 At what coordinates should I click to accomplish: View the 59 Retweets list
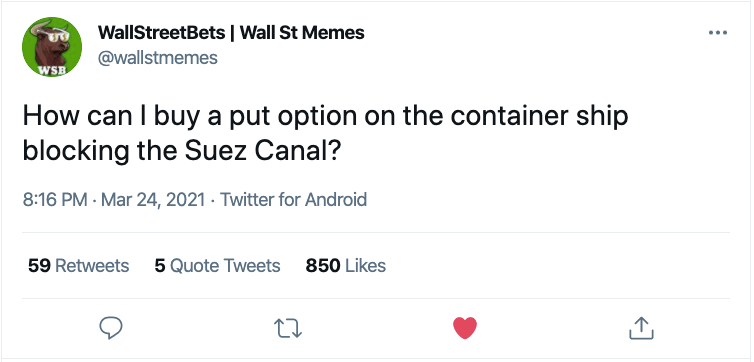[x=78, y=265]
